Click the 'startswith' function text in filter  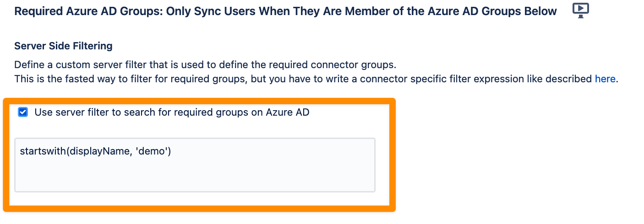(x=44, y=151)
